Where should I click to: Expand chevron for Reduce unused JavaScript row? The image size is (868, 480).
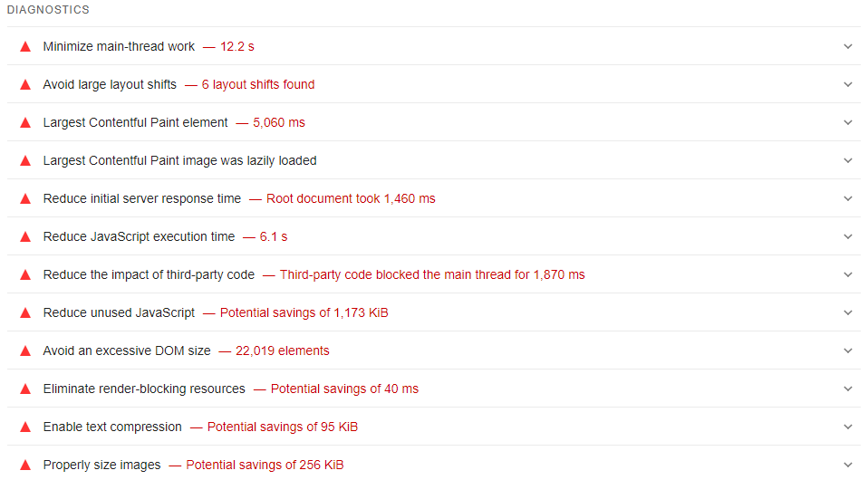[x=848, y=312]
